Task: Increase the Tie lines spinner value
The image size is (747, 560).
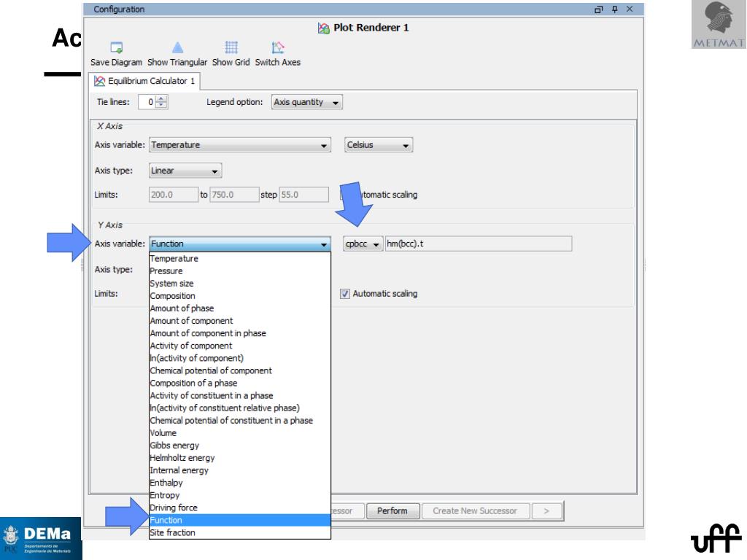Action: 161,98
